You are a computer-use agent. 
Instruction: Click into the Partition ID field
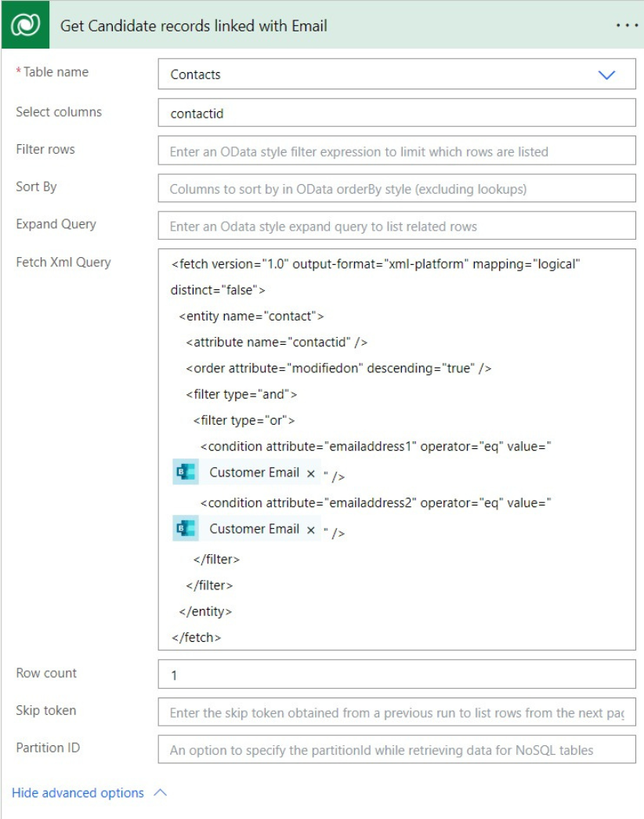397,749
